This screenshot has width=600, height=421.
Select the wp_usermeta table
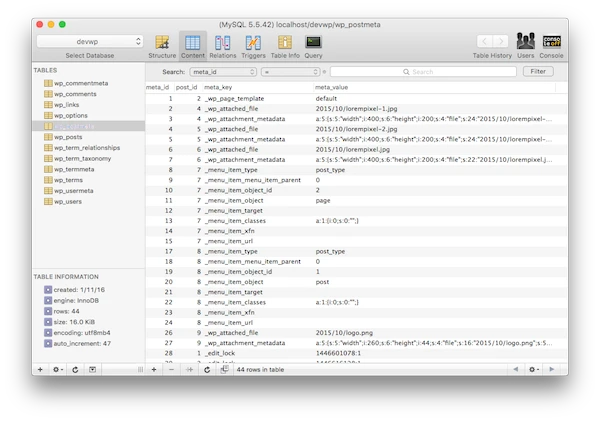point(74,190)
